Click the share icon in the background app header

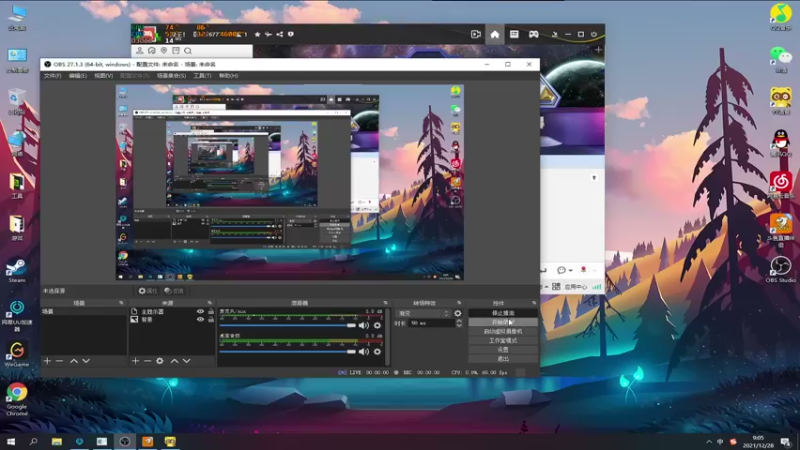(x=280, y=34)
